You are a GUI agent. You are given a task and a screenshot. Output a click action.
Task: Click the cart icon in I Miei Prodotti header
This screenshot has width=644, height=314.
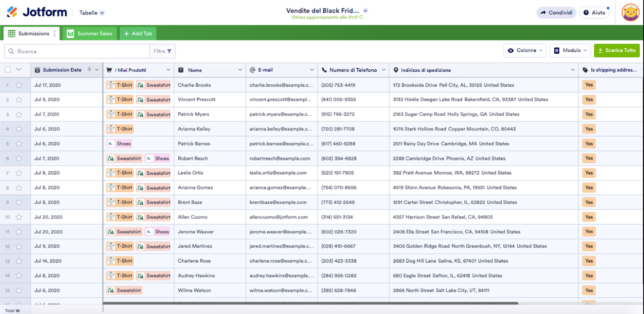109,70
